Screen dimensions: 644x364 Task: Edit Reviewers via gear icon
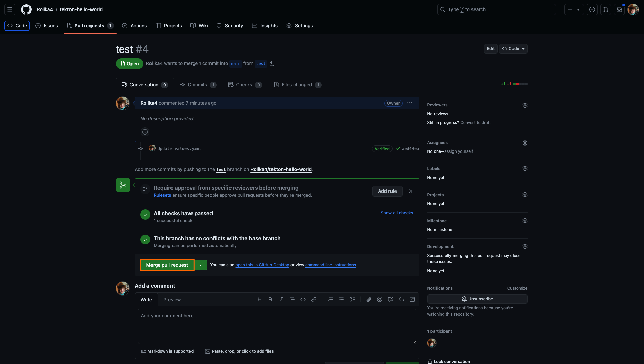525,105
